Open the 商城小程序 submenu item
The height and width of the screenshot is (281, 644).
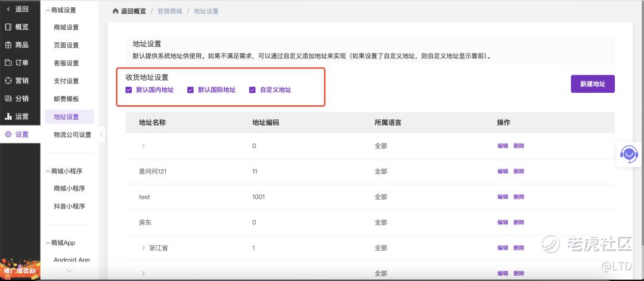pyautogui.click(x=69, y=188)
